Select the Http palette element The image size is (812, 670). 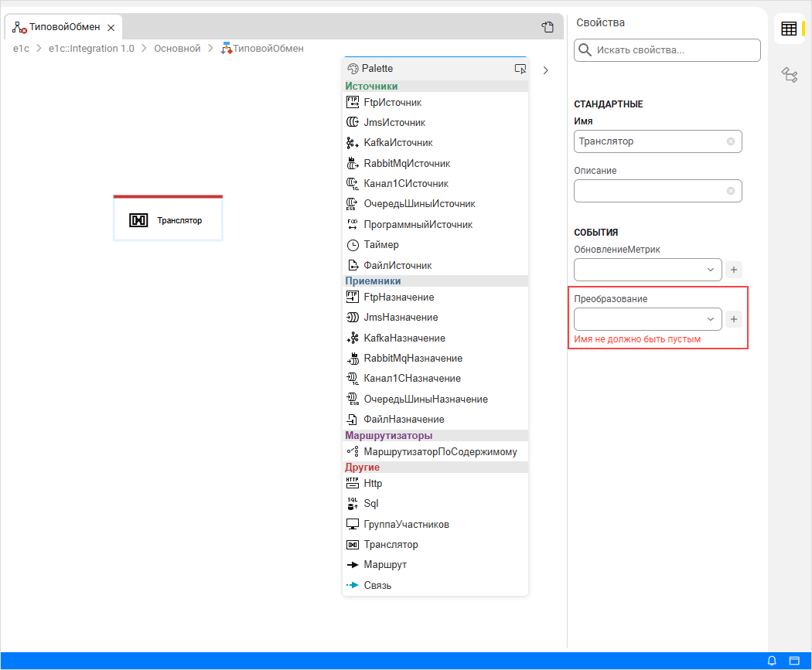372,484
